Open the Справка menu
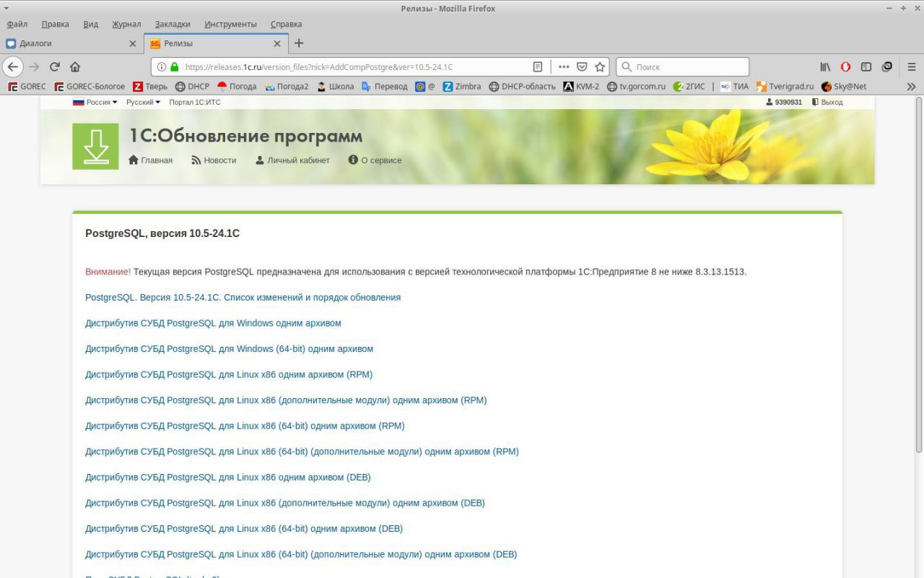This screenshot has width=924, height=578. click(x=286, y=24)
